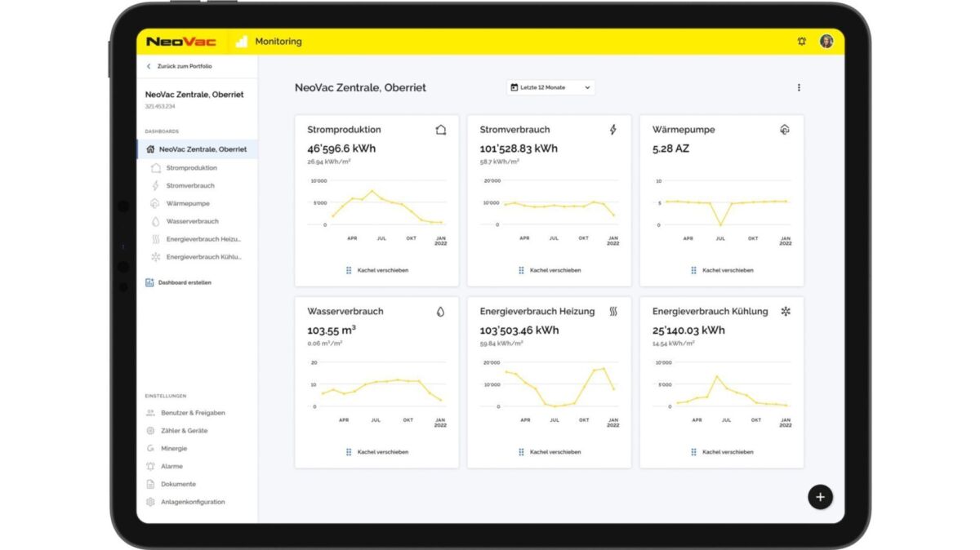Click Zurück zum Portfolio link
980x550 pixels.
[185, 66]
